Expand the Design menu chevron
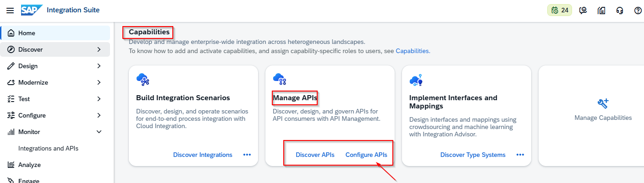The image size is (644, 183). (99, 66)
